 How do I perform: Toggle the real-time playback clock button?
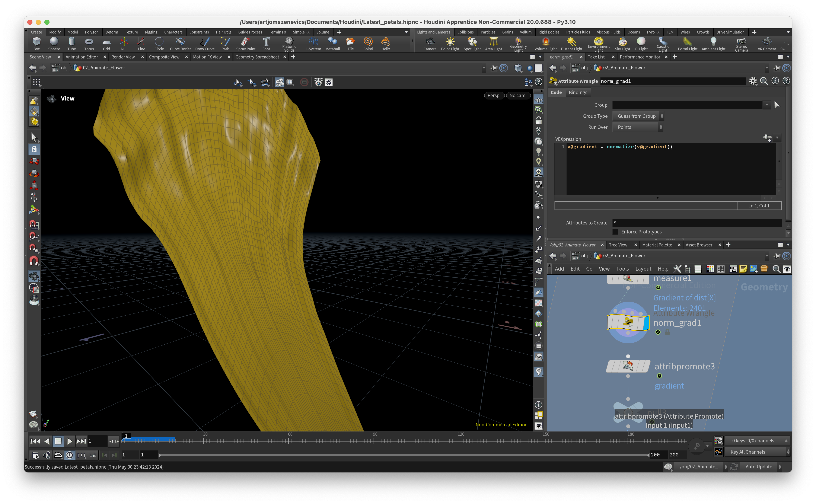point(69,455)
